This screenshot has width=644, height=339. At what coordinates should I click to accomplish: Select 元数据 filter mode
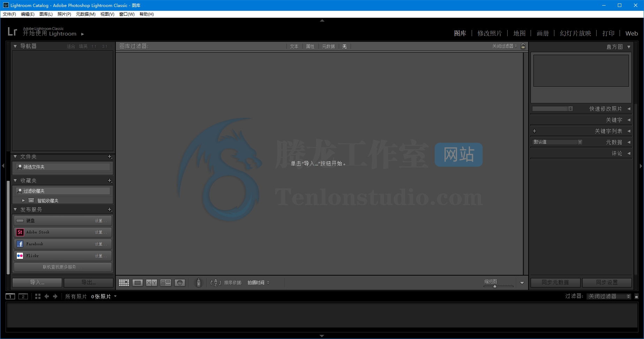(328, 46)
